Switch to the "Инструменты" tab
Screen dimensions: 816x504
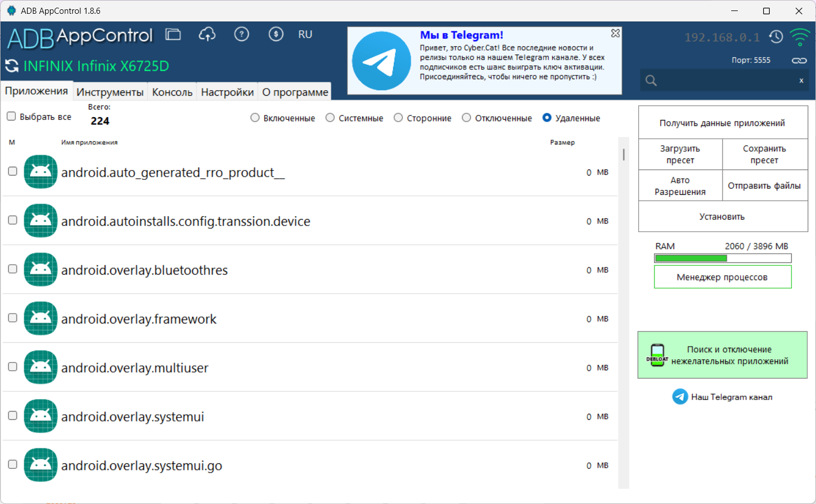coord(110,92)
